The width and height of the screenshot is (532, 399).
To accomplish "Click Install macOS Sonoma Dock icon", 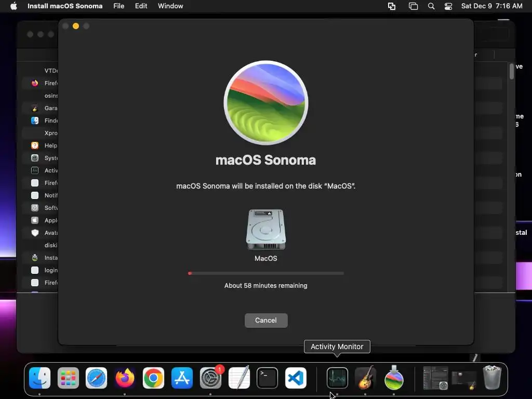I will 394,378.
